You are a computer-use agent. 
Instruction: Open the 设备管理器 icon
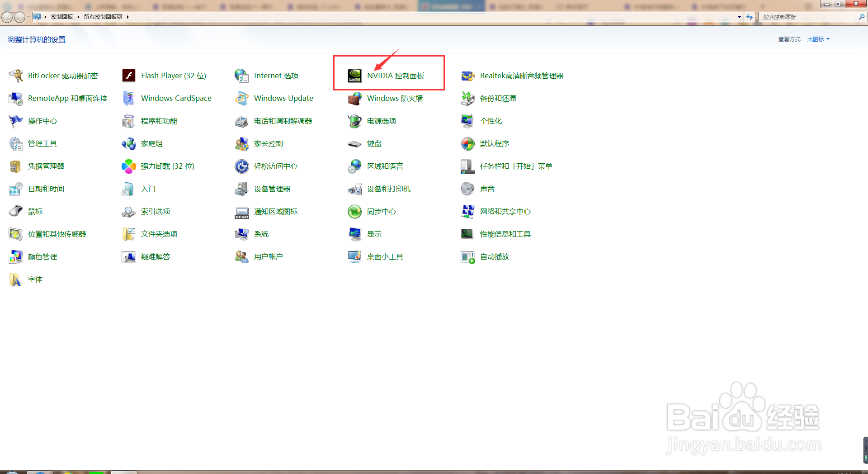[x=242, y=189]
